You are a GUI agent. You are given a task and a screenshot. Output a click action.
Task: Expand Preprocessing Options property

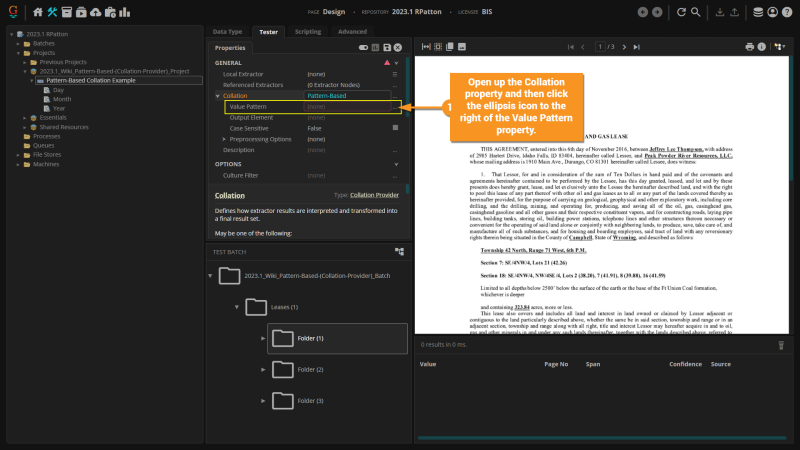(x=224, y=139)
